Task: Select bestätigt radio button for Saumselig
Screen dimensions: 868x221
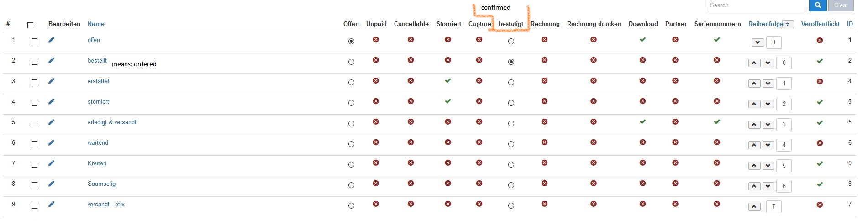Action: 511,185
